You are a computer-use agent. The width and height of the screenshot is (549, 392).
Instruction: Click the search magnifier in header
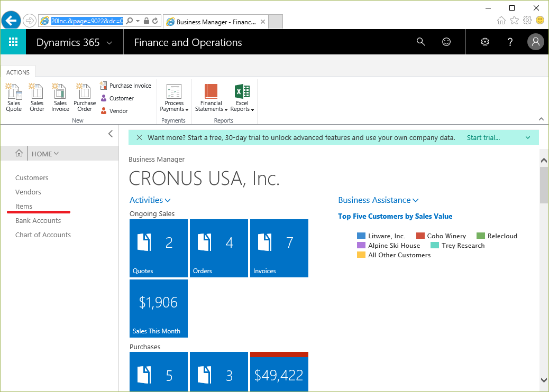(x=421, y=42)
